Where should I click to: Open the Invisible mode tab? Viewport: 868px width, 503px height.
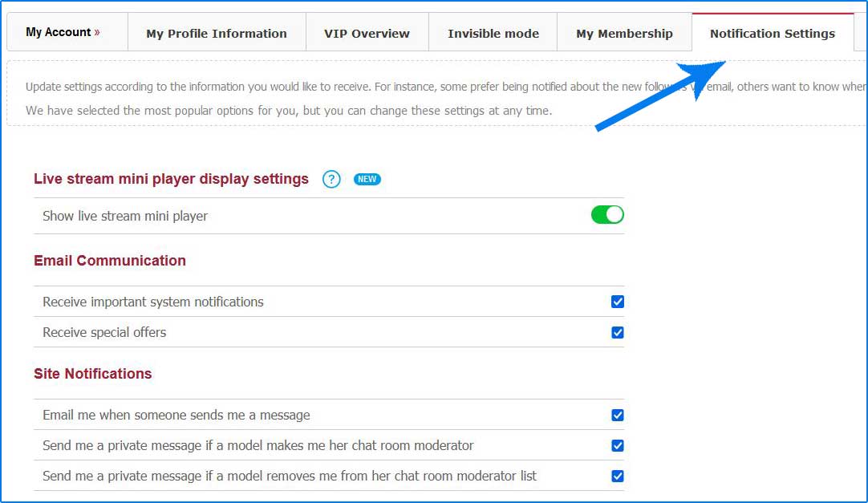click(493, 33)
